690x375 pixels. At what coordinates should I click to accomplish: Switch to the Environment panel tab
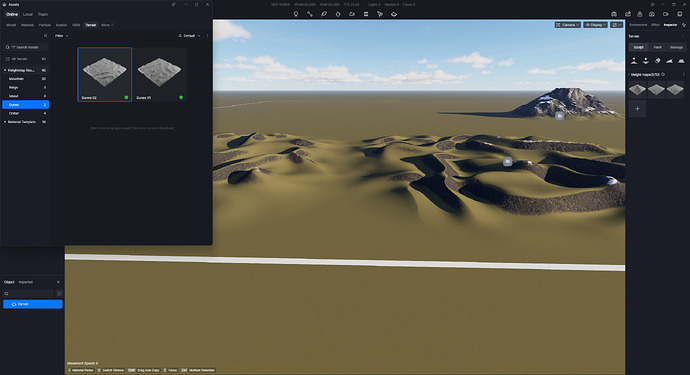638,25
